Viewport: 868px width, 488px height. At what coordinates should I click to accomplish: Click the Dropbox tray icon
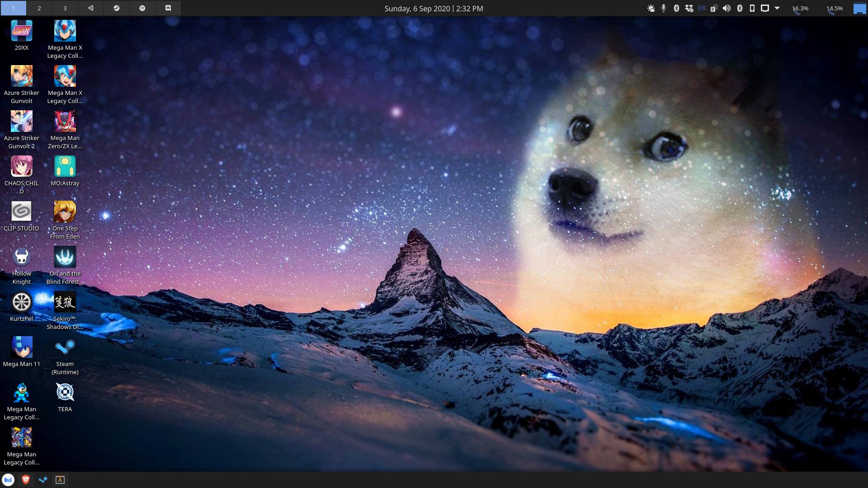point(689,8)
